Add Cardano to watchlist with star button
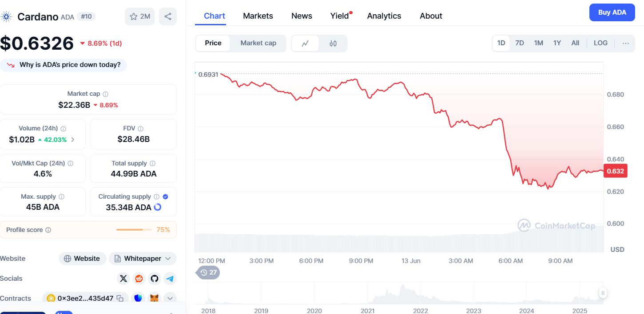 point(139,16)
